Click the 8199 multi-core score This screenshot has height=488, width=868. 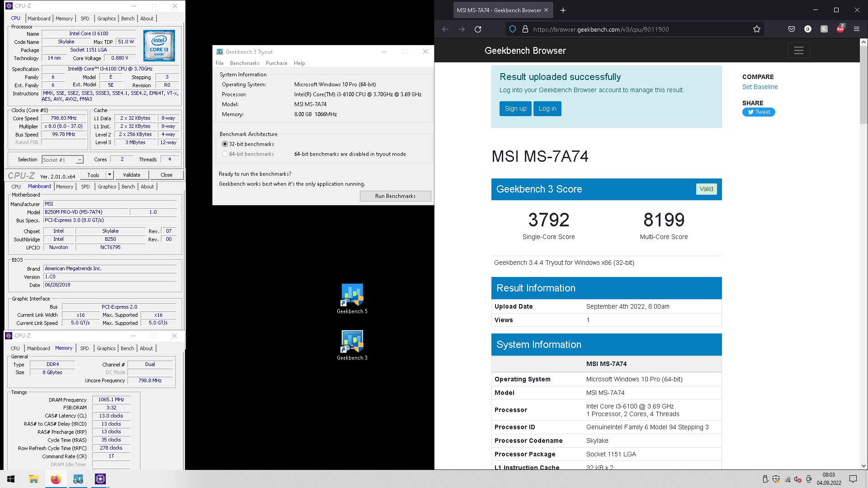tap(664, 220)
